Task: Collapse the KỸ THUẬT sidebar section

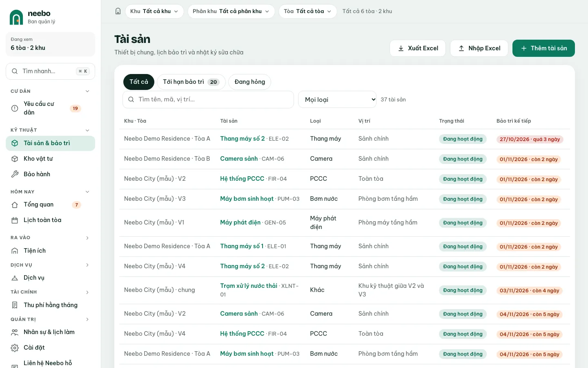Action: (87, 130)
